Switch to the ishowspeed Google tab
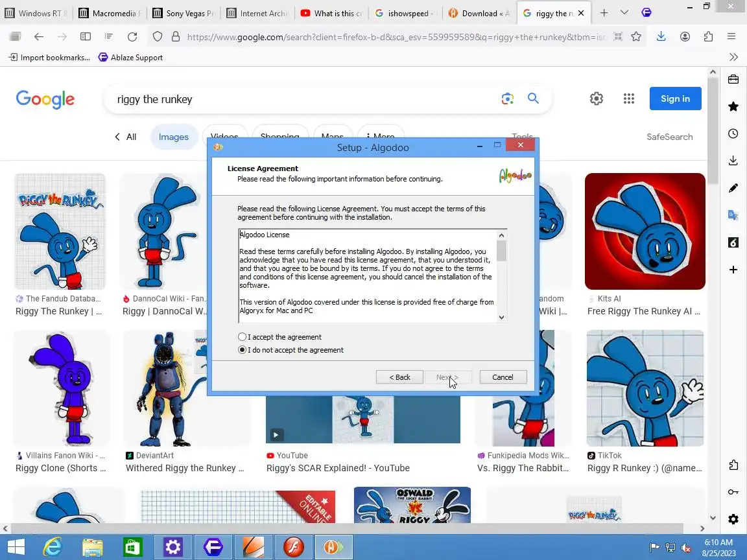Screen dimensions: 747x560 tap(405, 14)
